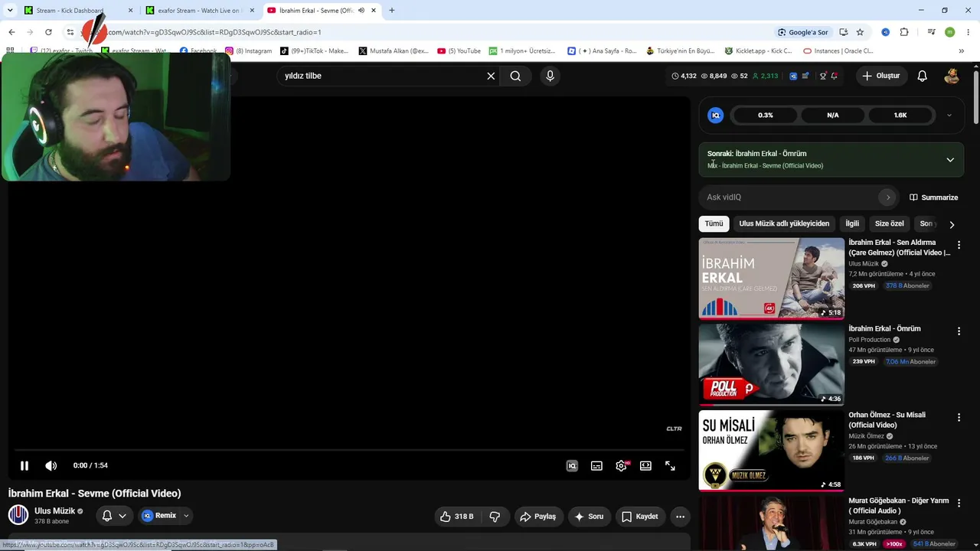Open vidIQ icon in player controls
The height and width of the screenshot is (551, 980).
coord(572,465)
